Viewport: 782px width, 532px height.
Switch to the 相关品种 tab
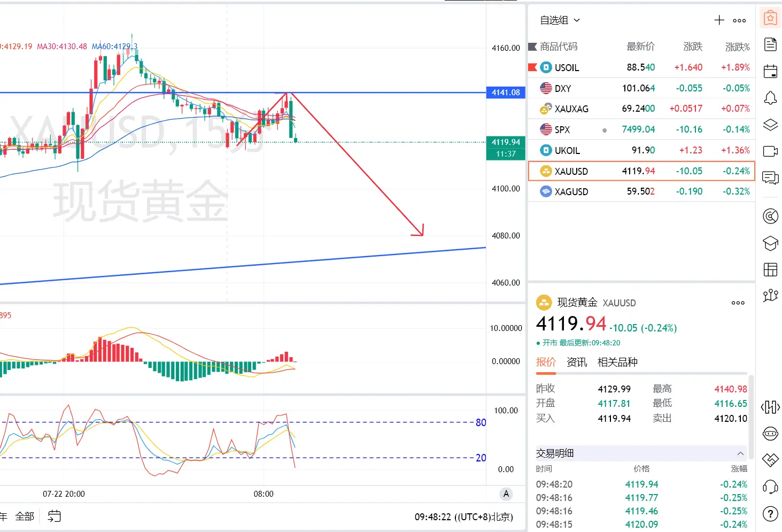click(x=617, y=362)
